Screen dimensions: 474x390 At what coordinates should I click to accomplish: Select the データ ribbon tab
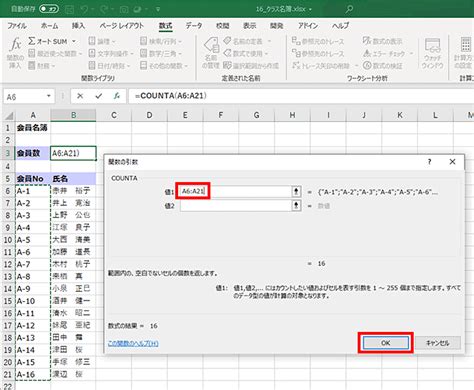click(x=194, y=26)
